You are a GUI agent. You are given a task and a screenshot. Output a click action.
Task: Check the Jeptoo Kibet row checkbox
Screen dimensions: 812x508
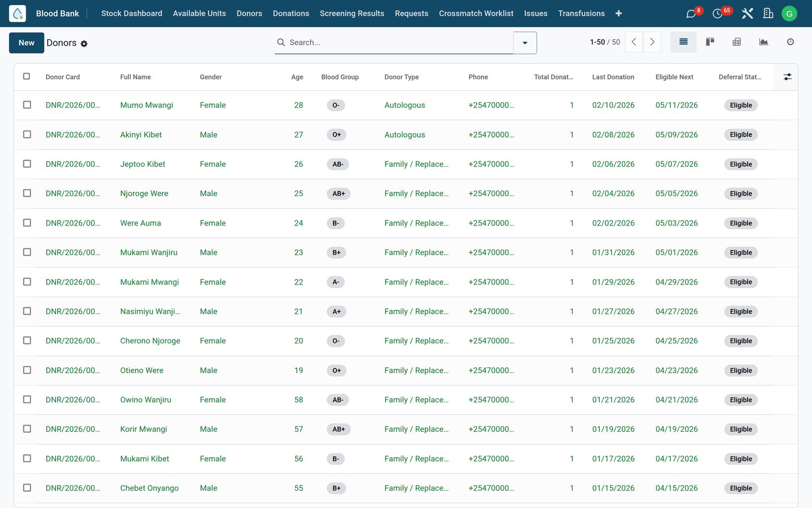click(27, 164)
